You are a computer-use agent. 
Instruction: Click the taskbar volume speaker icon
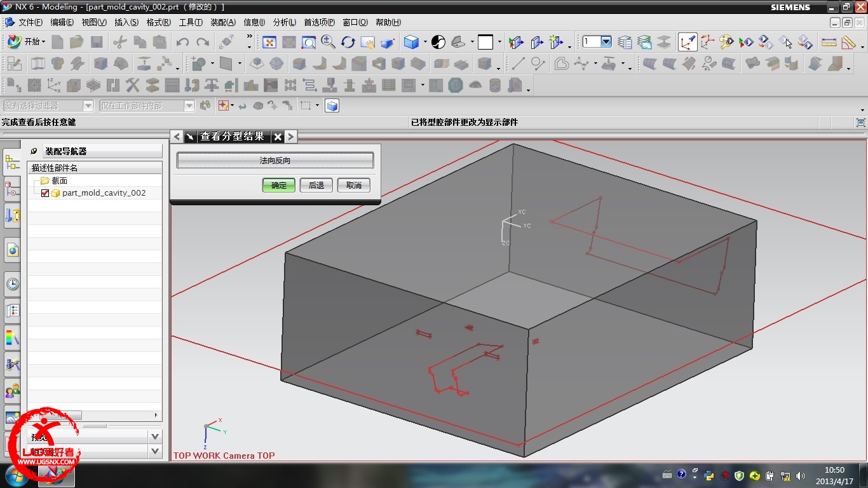800,475
